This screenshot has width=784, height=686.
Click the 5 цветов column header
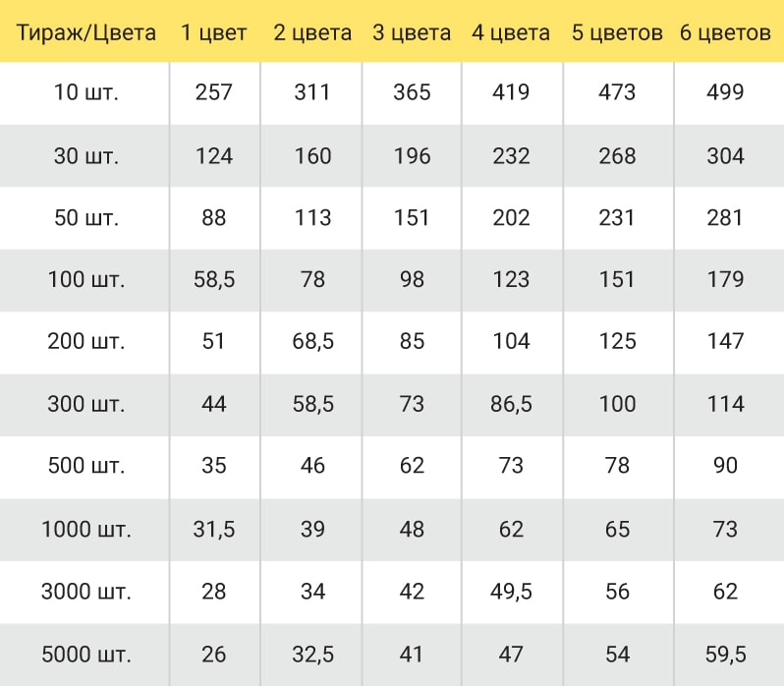[x=618, y=33]
